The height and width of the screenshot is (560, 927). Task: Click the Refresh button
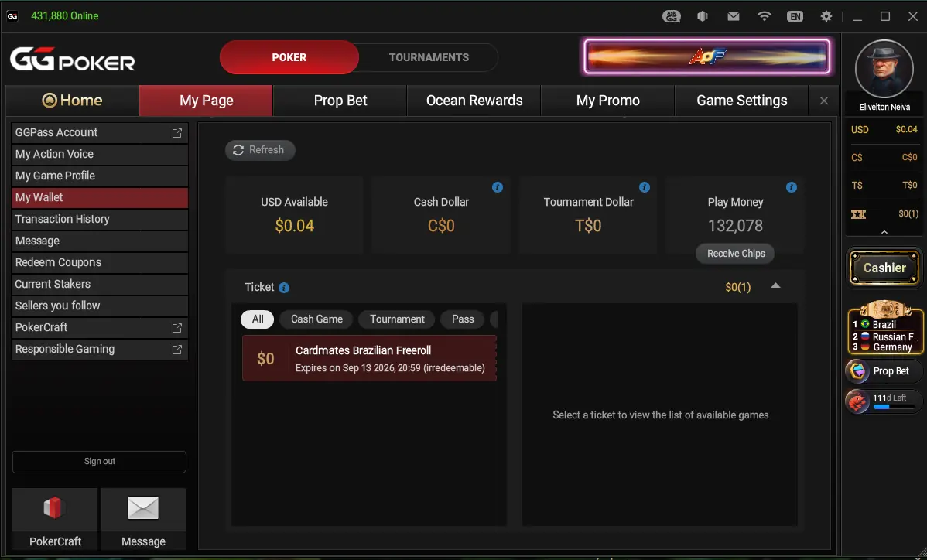point(259,150)
